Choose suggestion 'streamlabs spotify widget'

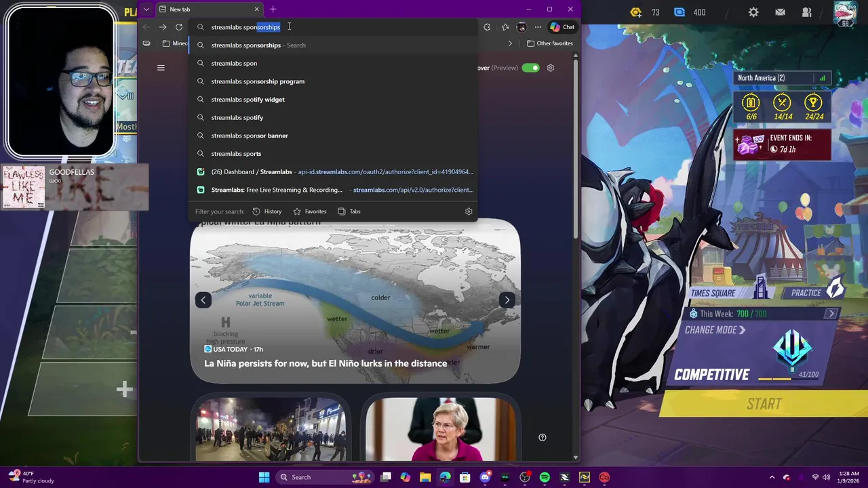pos(333,100)
